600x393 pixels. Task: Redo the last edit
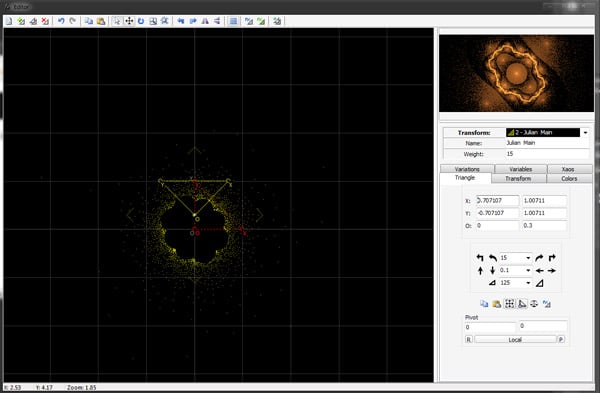pyautogui.click(x=72, y=21)
